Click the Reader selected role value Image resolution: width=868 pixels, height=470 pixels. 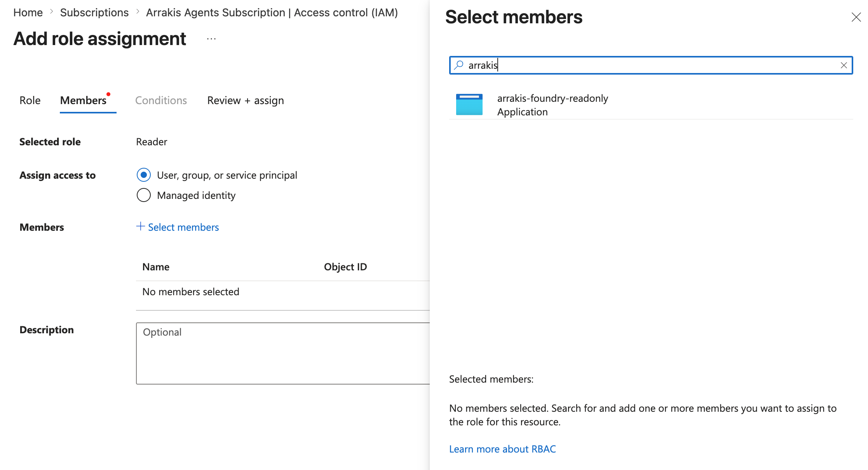pyautogui.click(x=152, y=142)
